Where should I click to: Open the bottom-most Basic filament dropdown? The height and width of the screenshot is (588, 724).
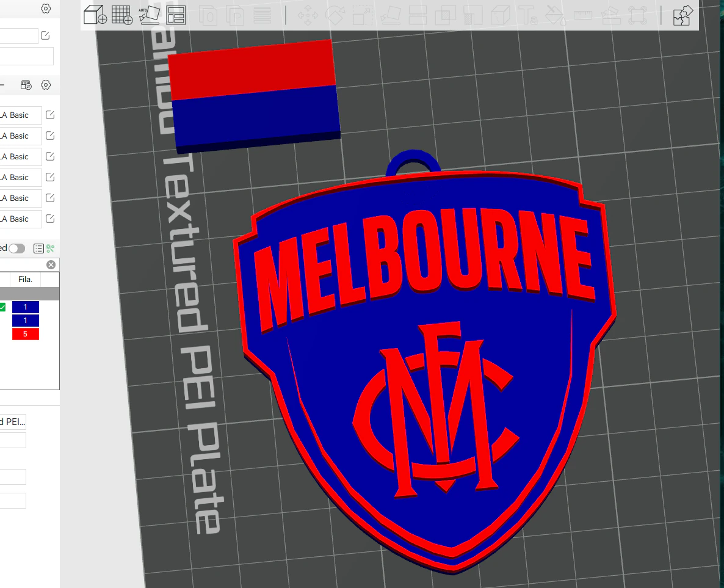(x=21, y=219)
